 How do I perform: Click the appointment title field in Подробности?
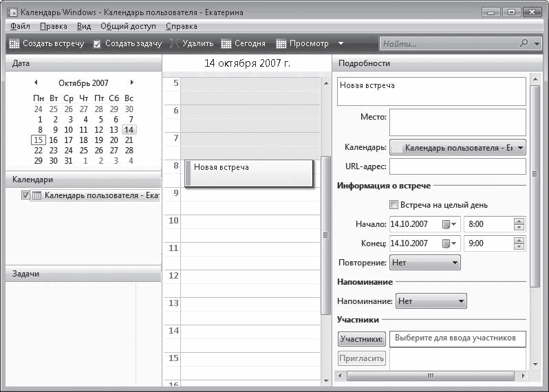(x=431, y=91)
